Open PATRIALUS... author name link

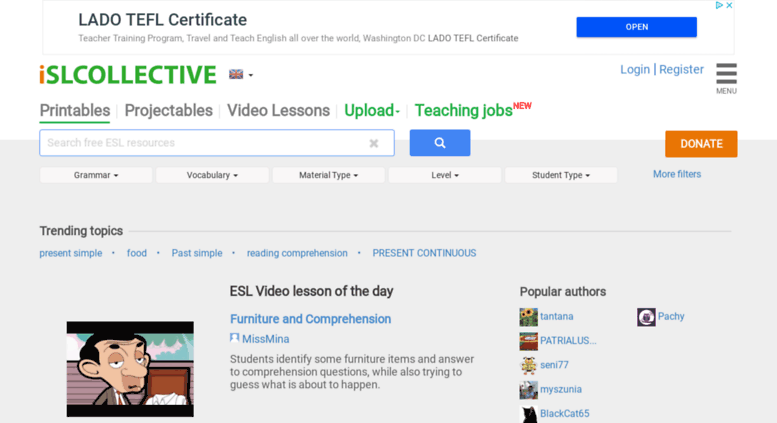pyautogui.click(x=568, y=341)
